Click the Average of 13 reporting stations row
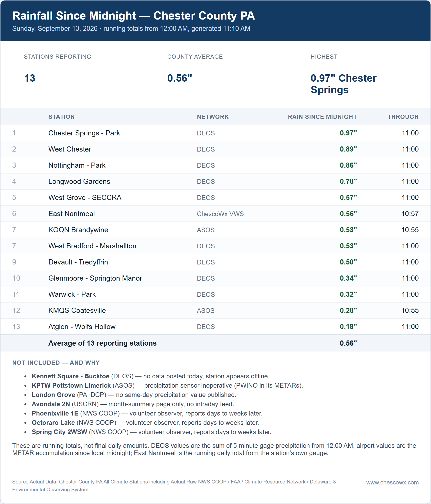This screenshot has height=504, width=431. pos(215,343)
